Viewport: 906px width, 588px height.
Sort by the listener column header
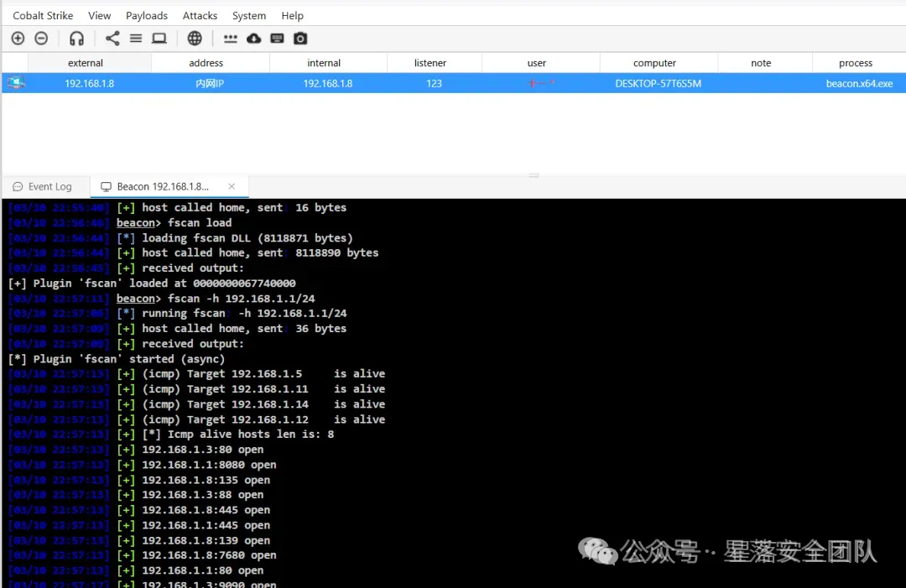click(x=430, y=63)
